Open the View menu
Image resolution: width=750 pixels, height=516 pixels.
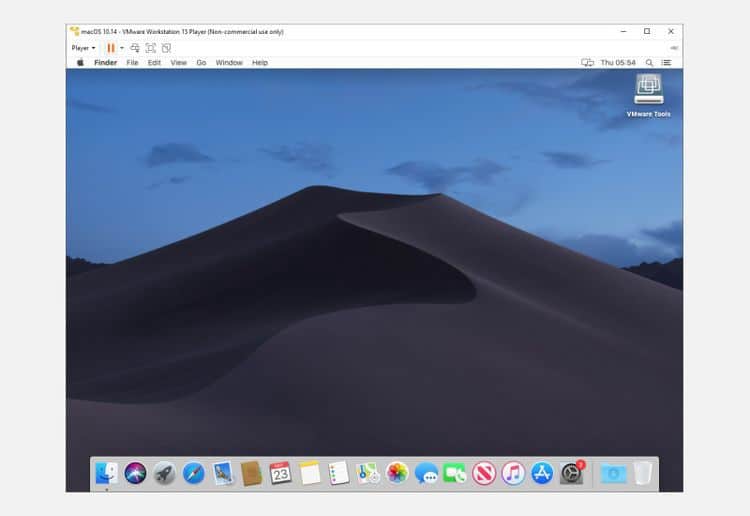(178, 63)
